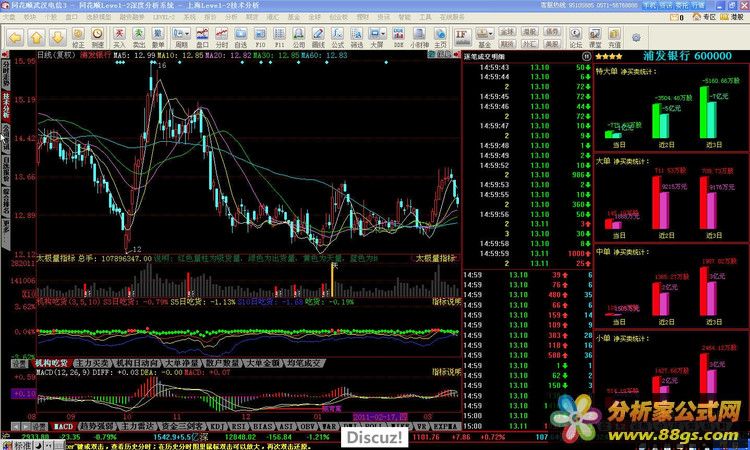Switch to the OBV indicator tab
This screenshot has height=450, width=750.
click(307, 426)
